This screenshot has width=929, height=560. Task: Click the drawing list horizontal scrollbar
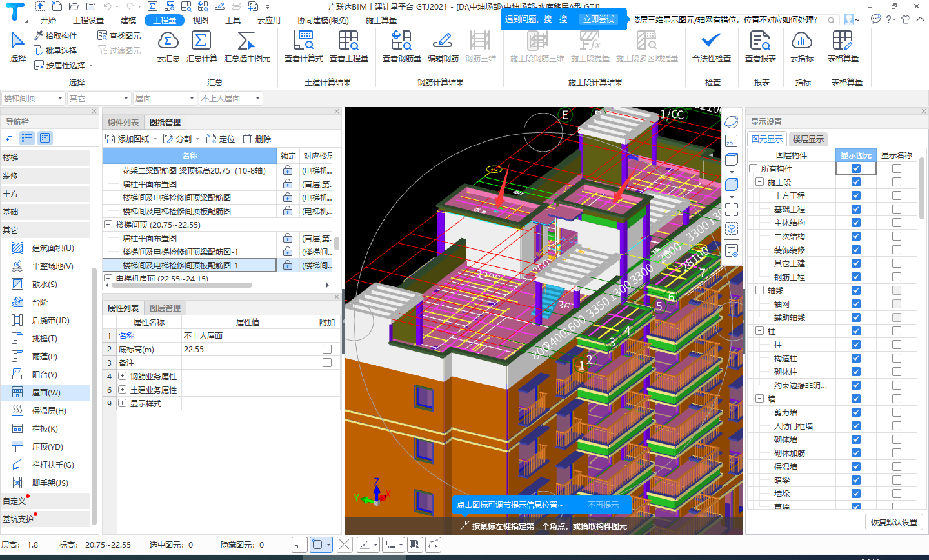click(x=182, y=285)
